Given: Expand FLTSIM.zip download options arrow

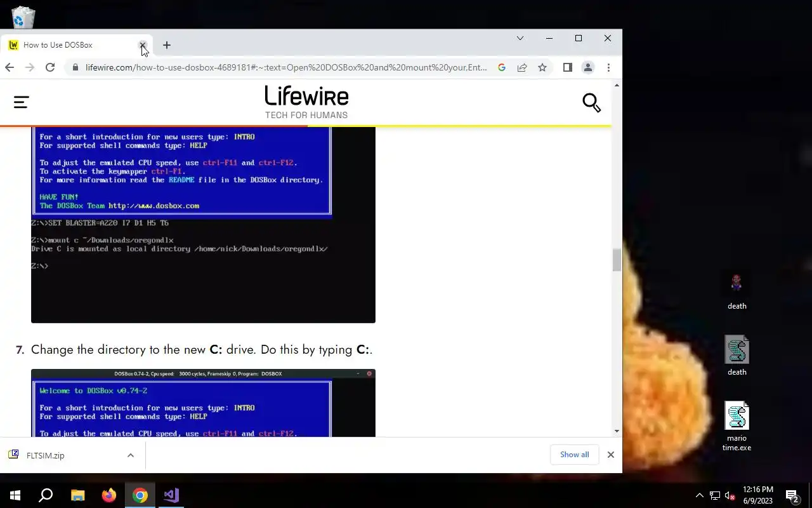Looking at the screenshot, I should tap(130, 455).
